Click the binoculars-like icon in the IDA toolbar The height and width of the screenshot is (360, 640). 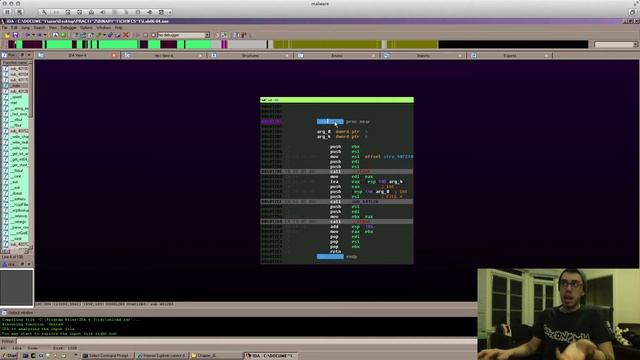(x=55, y=36)
